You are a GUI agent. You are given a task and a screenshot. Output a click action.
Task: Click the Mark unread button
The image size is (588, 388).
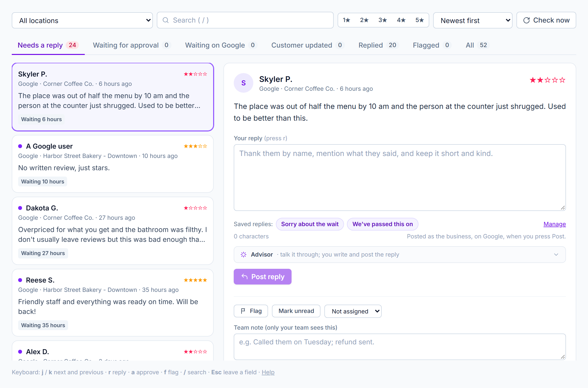pyautogui.click(x=296, y=311)
